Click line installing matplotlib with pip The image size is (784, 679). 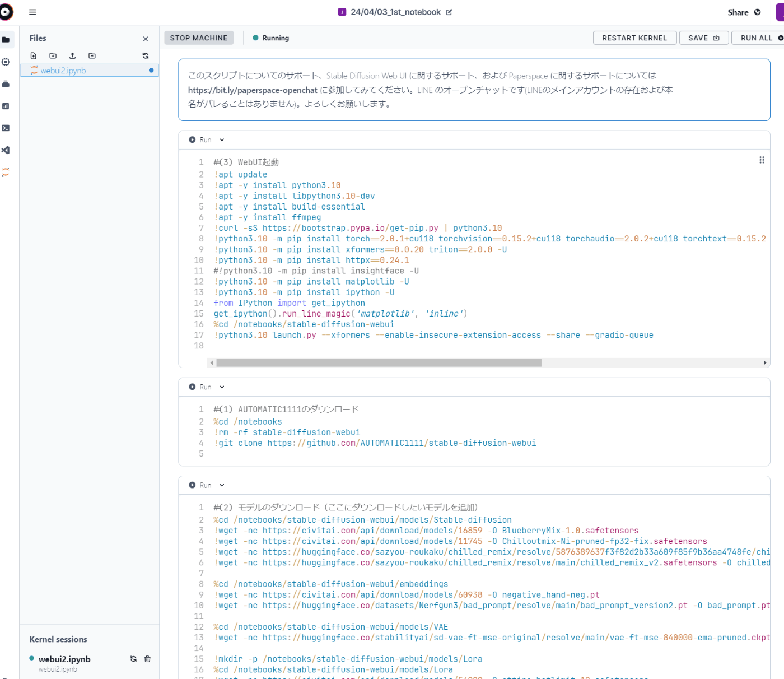coord(311,282)
